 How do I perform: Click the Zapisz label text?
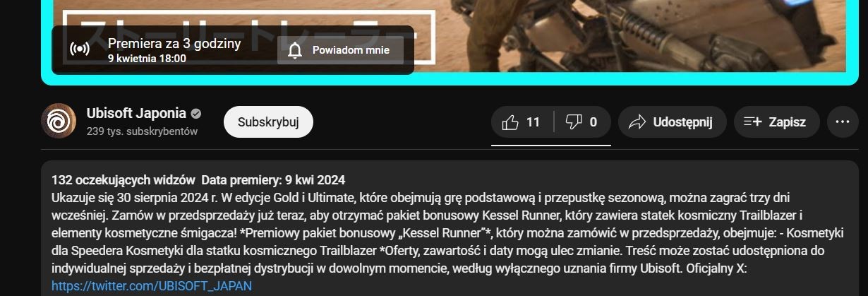(x=787, y=122)
